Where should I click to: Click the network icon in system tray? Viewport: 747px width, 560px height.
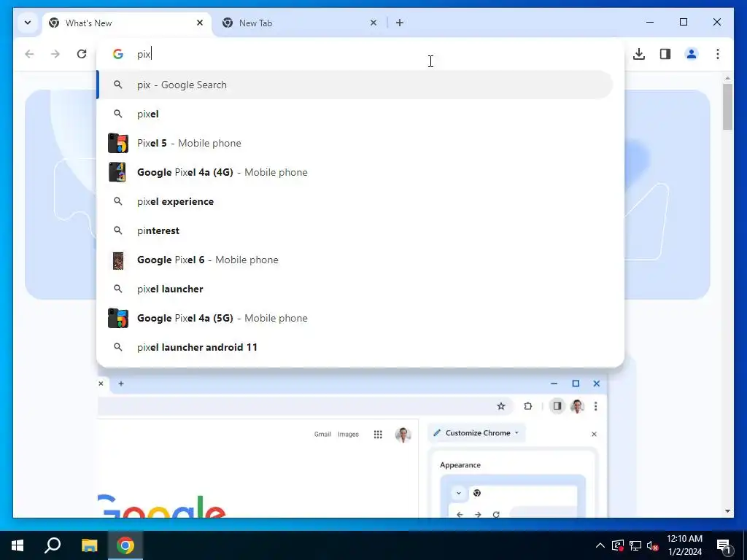coord(635,545)
